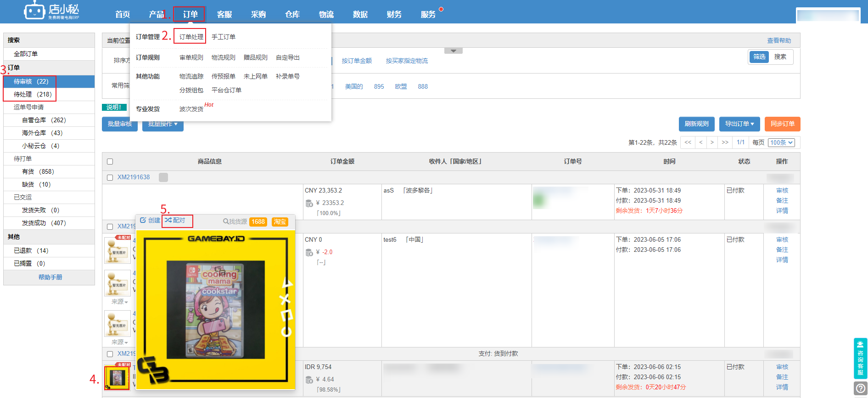Open the 财务 top menu
The image size is (868, 398).
click(394, 14)
